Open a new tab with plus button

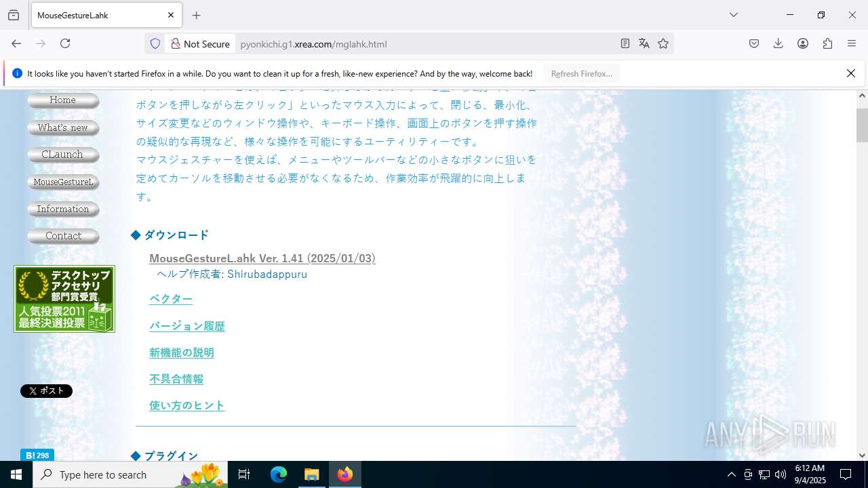[197, 15]
